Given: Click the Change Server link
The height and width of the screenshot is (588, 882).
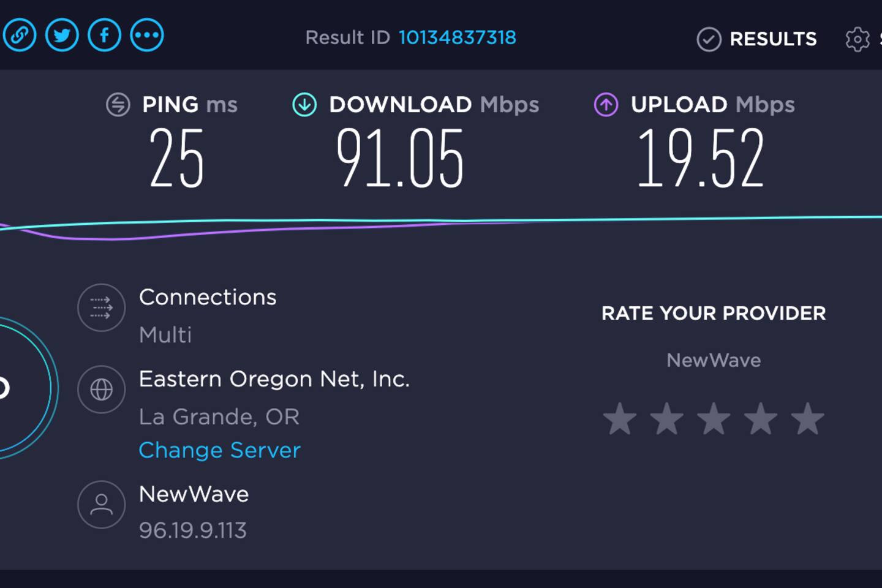Looking at the screenshot, I should point(219,451).
